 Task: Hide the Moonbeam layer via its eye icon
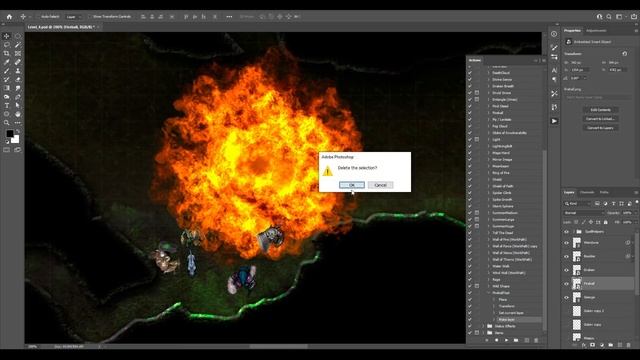[566, 243]
